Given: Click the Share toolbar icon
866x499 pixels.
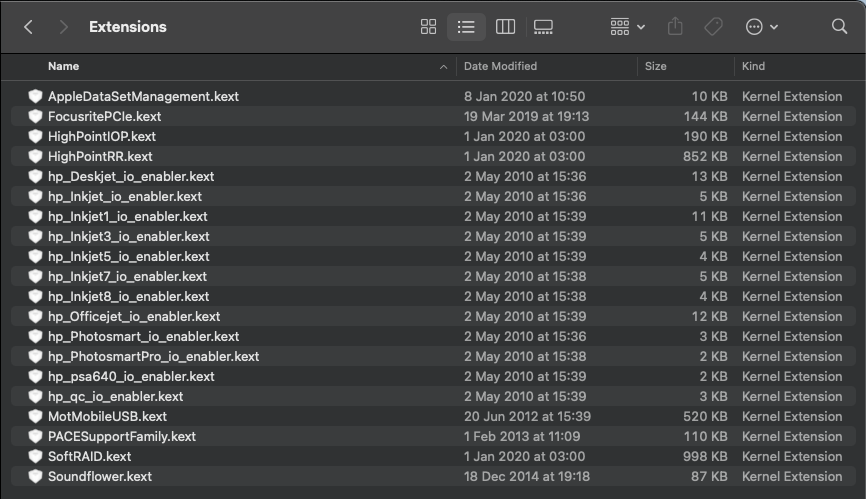Looking at the screenshot, I should 675,27.
